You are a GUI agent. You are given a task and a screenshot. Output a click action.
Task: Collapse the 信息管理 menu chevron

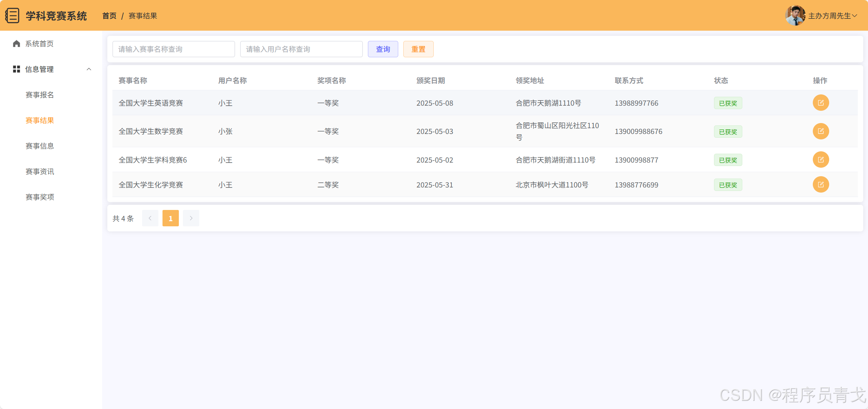(89, 69)
